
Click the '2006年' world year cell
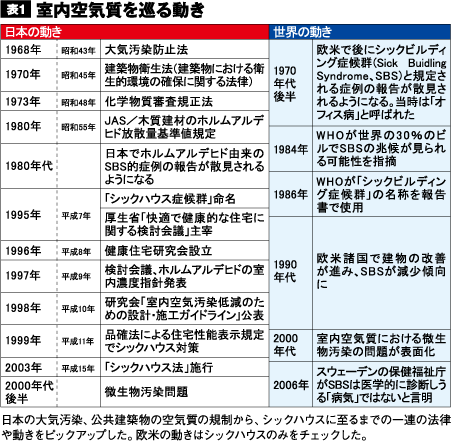coord(291,384)
